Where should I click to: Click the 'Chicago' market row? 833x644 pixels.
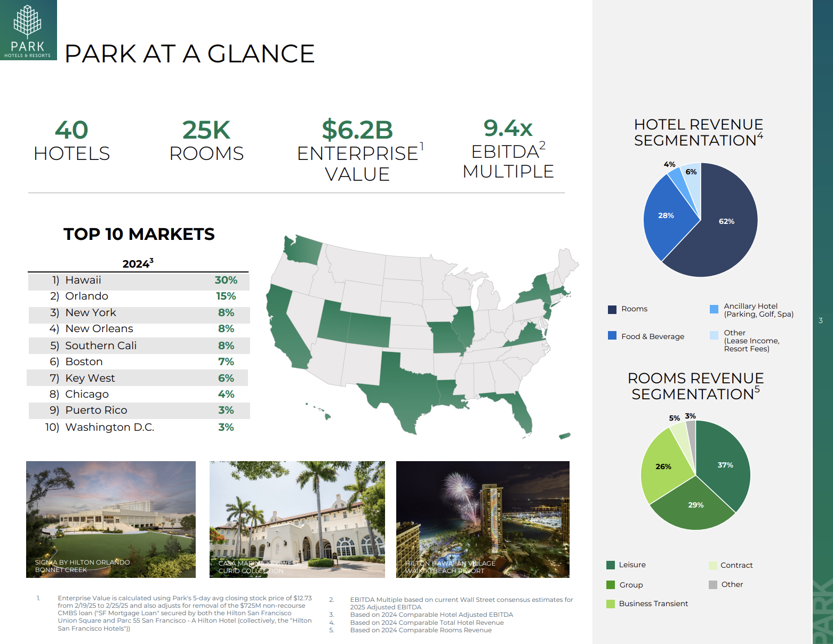click(139, 395)
